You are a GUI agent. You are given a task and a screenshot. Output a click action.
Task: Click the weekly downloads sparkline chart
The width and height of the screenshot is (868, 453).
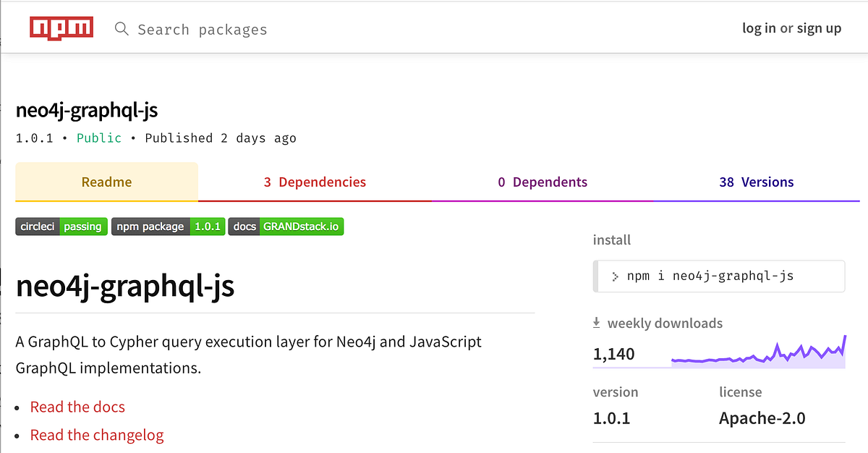click(x=758, y=354)
